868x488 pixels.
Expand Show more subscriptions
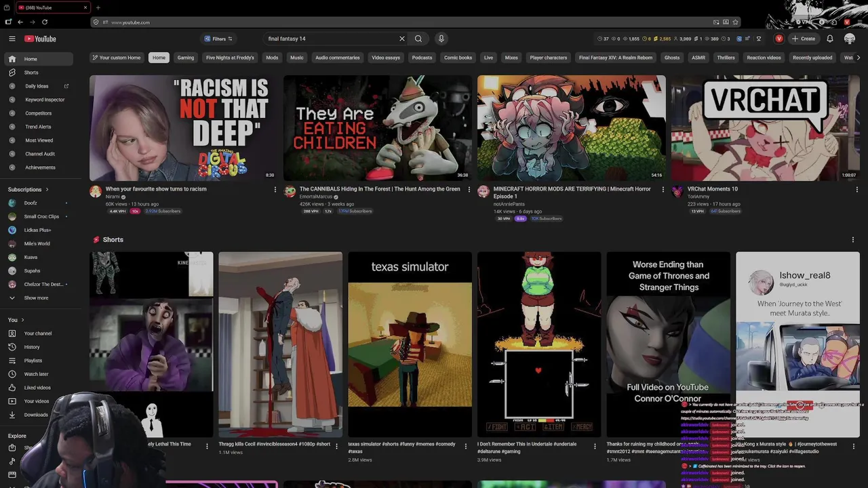pos(37,298)
